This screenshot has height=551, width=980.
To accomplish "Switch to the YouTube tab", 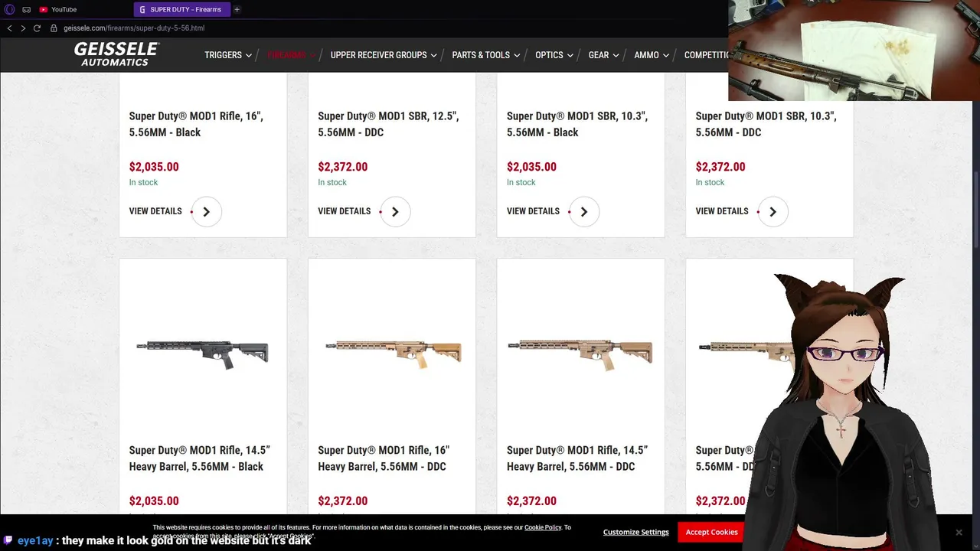I will coord(64,9).
